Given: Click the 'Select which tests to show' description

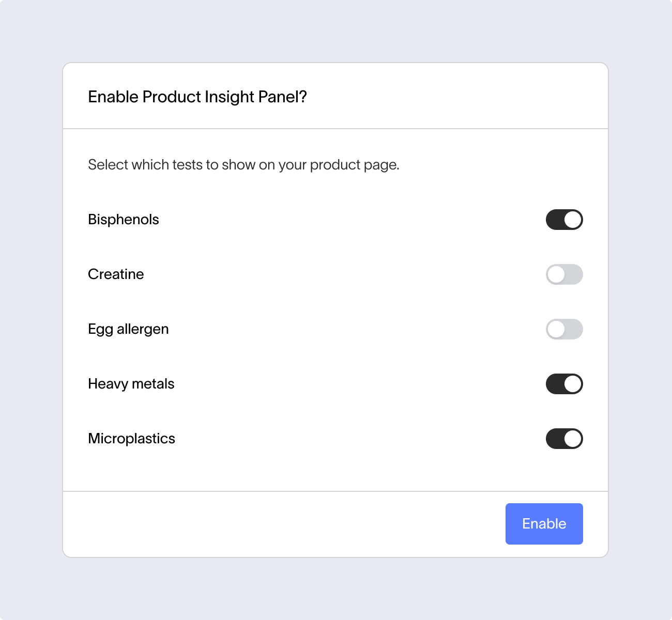Looking at the screenshot, I should [243, 165].
